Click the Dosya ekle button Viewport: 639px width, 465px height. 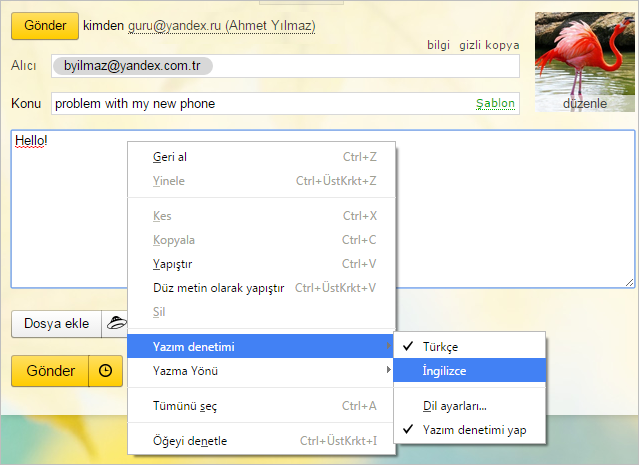pos(56,324)
